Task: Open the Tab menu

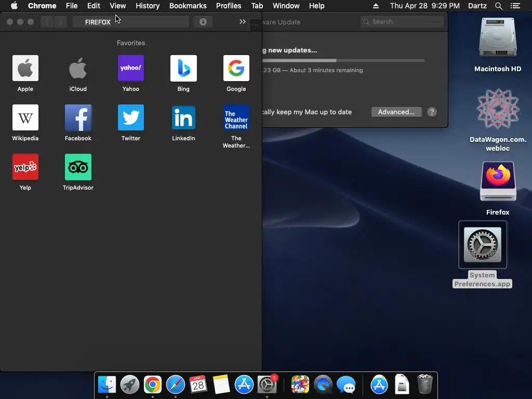Action: 257,6
